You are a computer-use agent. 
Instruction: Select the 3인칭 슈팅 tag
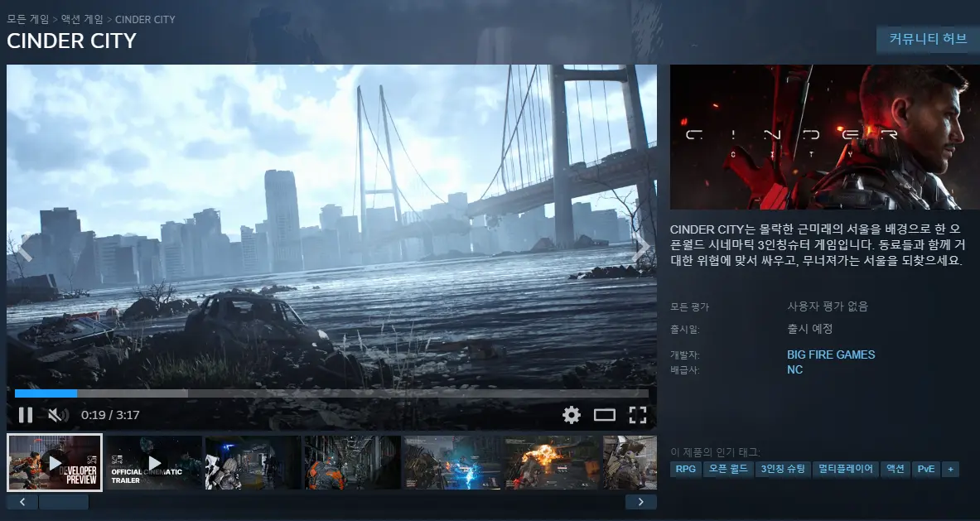pos(783,469)
